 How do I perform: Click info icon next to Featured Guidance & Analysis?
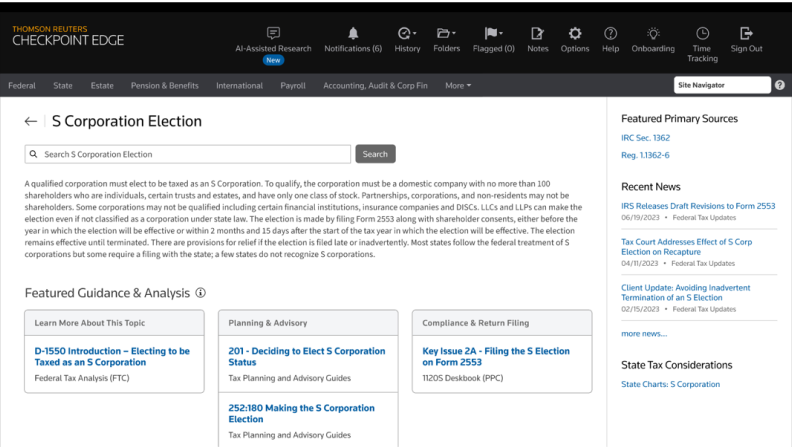coord(201,293)
